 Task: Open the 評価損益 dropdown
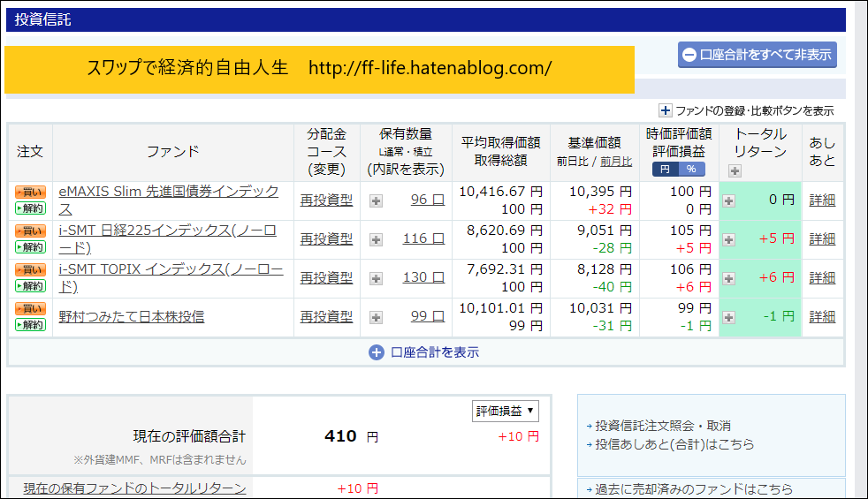505,411
